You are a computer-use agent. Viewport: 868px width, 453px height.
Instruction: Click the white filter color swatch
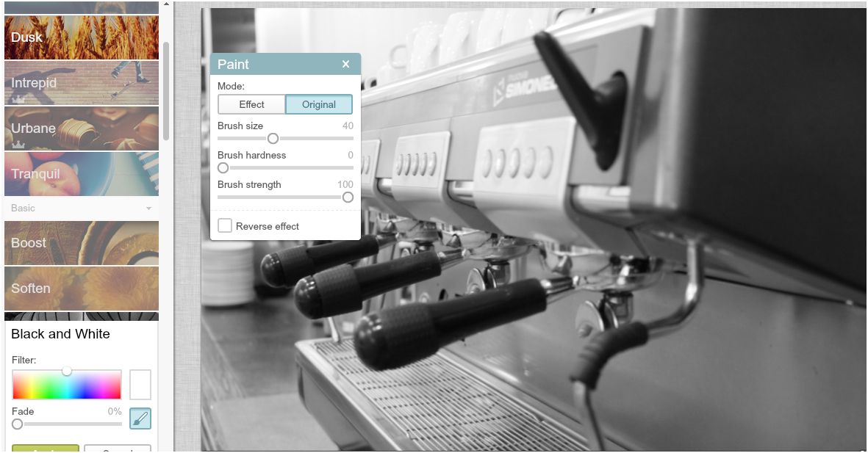tap(140, 385)
